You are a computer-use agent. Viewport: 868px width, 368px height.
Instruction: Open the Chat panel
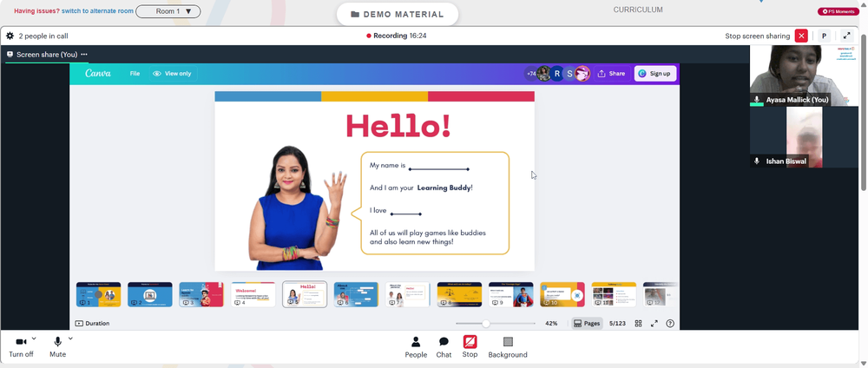pyautogui.click(x=444, y=347)
